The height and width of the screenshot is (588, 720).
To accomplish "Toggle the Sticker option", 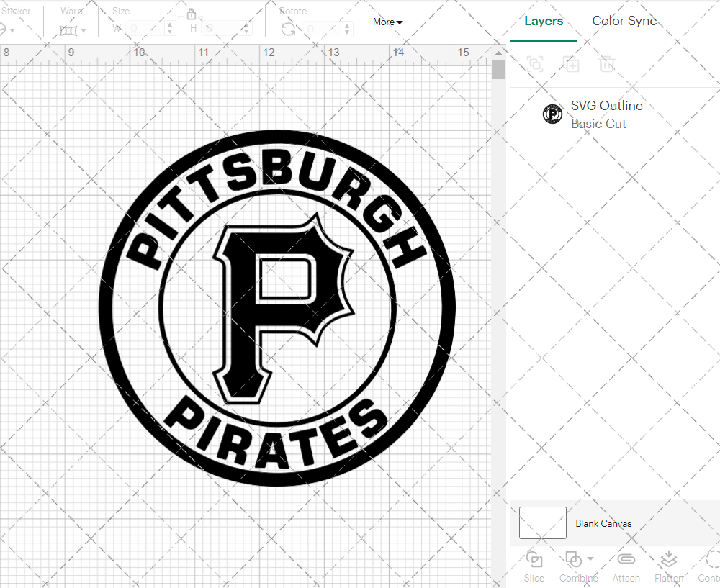I will tap(6, 29).
